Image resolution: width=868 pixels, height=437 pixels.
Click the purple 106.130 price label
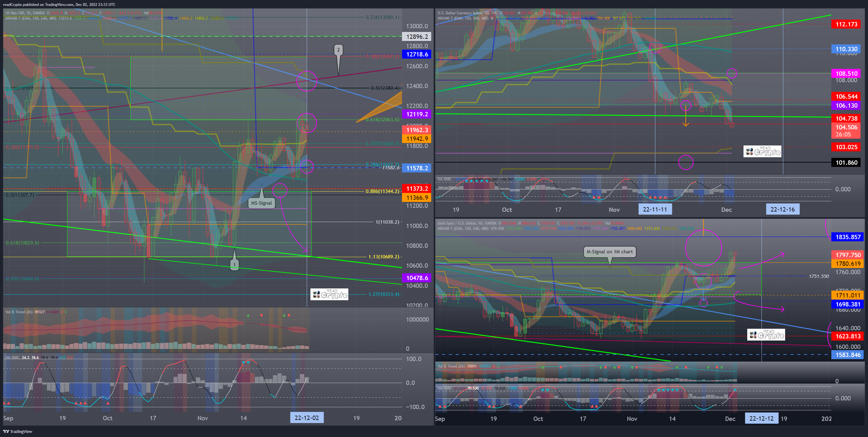(846, 105)
